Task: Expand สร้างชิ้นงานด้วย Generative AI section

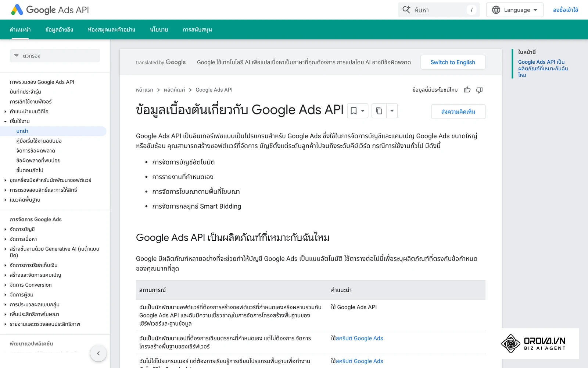Action: point(5,249)
